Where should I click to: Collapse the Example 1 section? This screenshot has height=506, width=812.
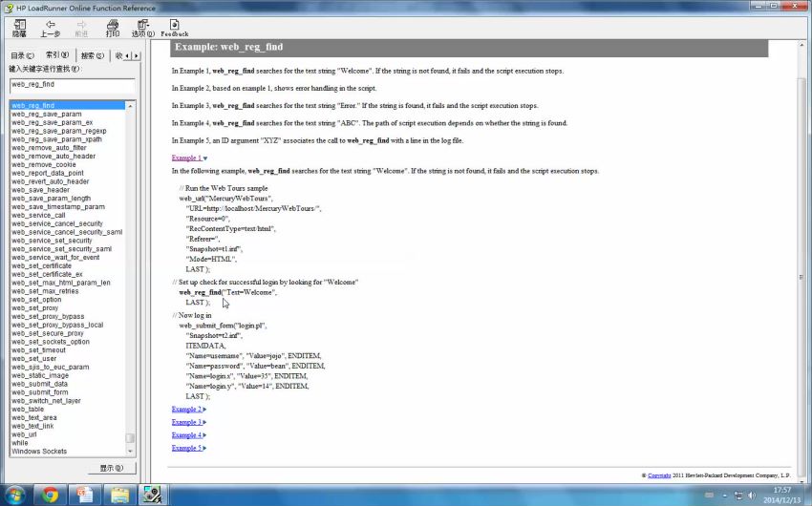[x=189, y=158]
